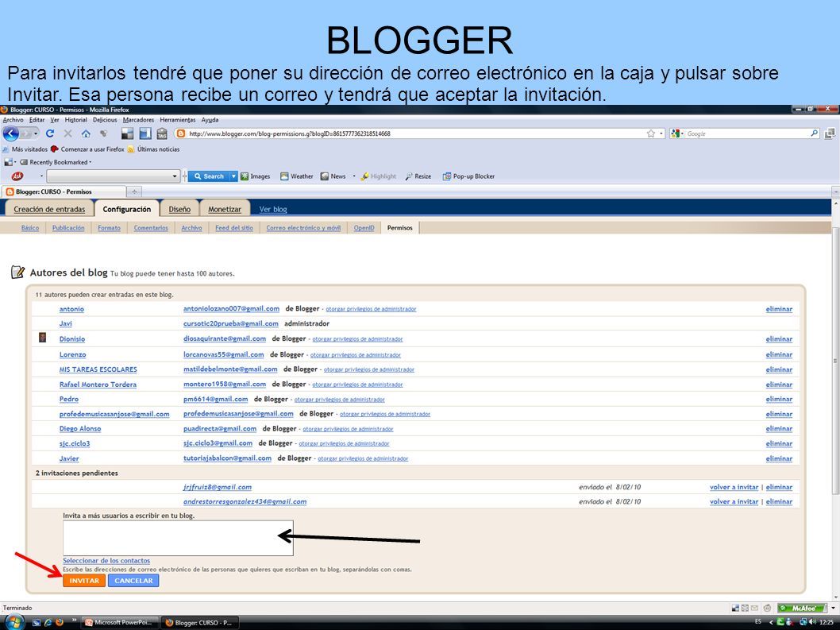
Task: Open the Marcadores menu
Action: 138,120
